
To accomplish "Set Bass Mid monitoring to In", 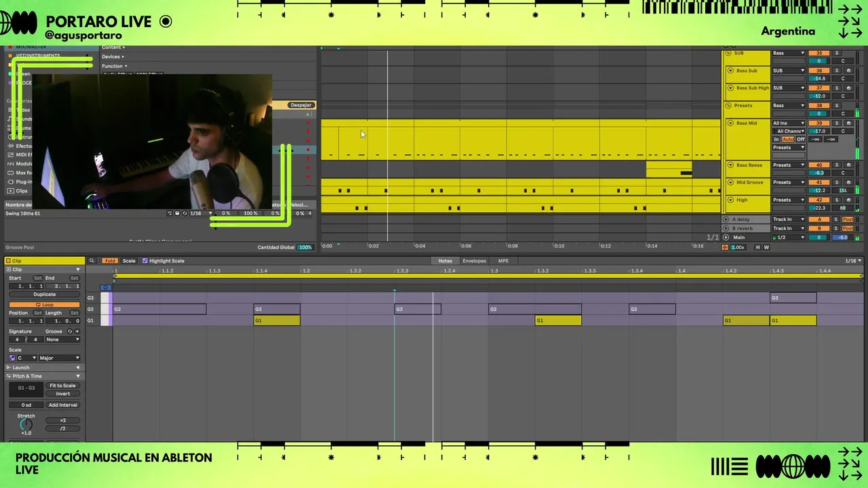I will (x=776, y=140).
